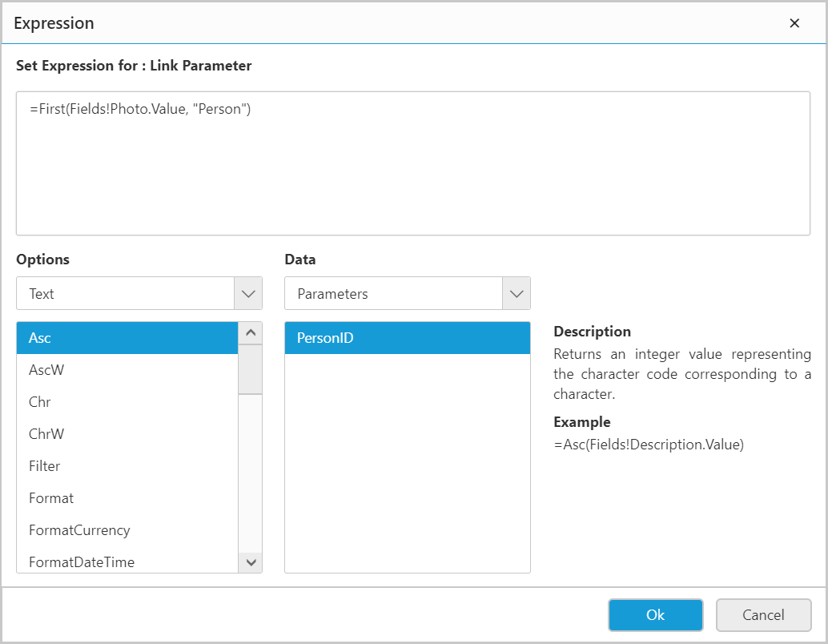Select the Asc function
This screenshot has height=644, width=828.
pos(127,338)
